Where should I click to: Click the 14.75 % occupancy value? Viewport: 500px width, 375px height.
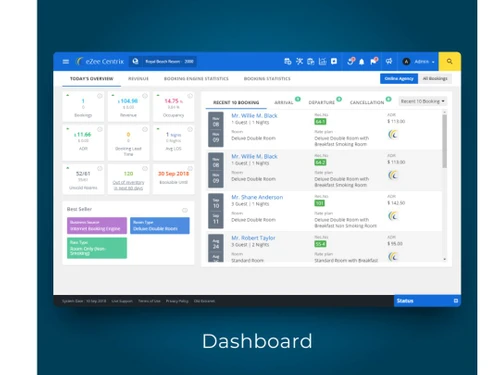pyautogui.click(x=173, y=101)
